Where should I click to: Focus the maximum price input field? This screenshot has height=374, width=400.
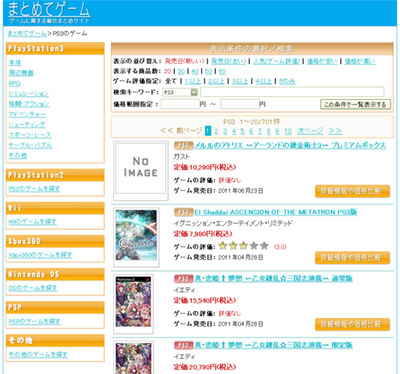pos(240,104)
